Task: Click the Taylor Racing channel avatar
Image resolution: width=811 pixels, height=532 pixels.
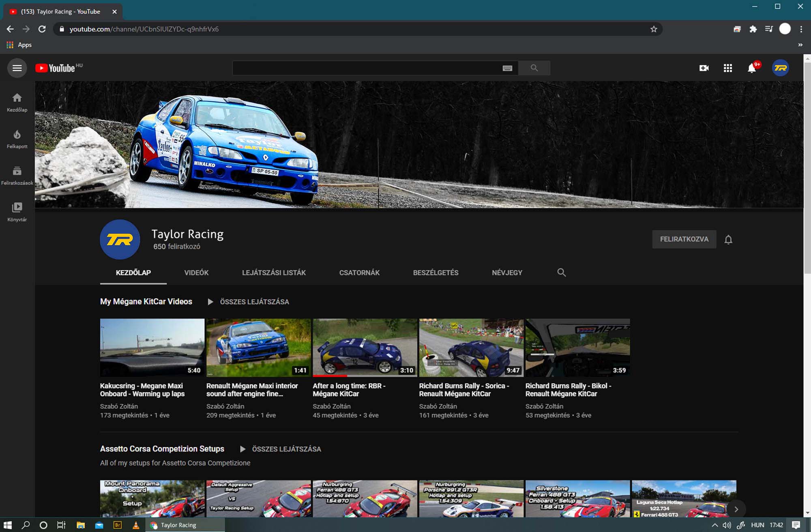Action: (x=120, y=240)
